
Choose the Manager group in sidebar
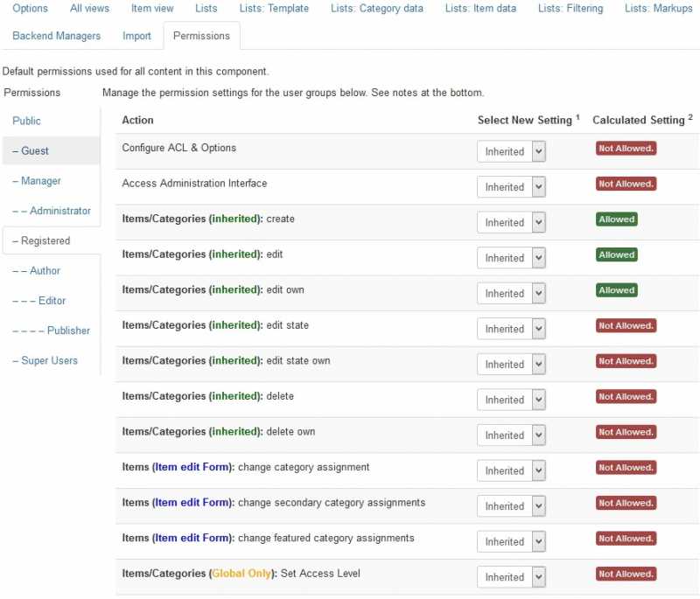tap(38, 181)
